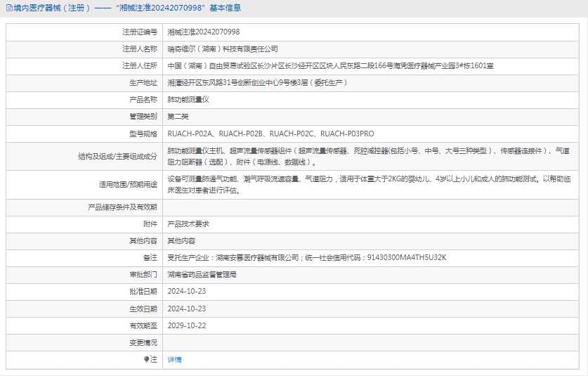Select the remarks text with credit code 91430300MA4TH5U32K
Viewport: 588px width, 376px height.
coord(307,257)
